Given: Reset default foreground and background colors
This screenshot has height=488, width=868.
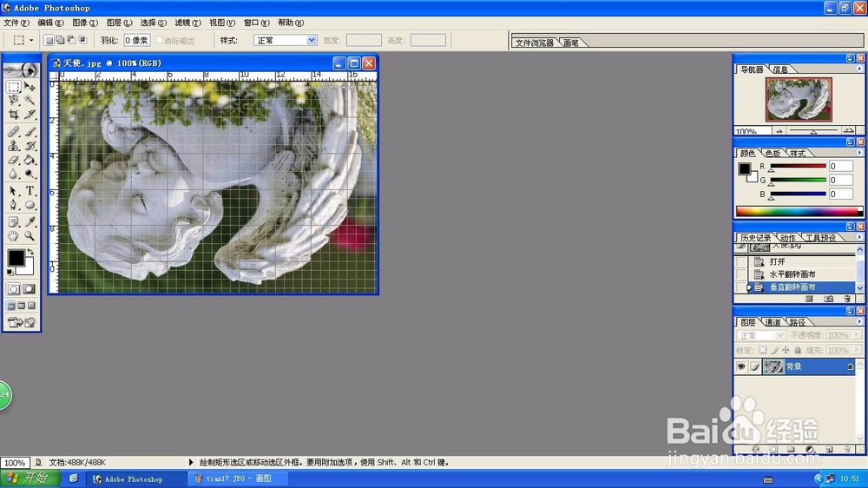Looking at the screenshot, I should pyautogui.click(x=10, y=272).
